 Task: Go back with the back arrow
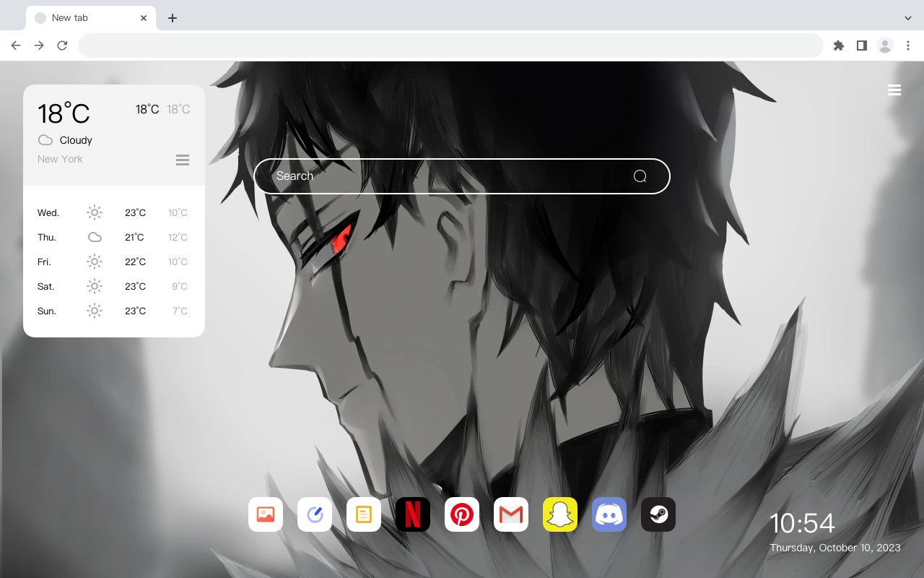pos(16,46)
